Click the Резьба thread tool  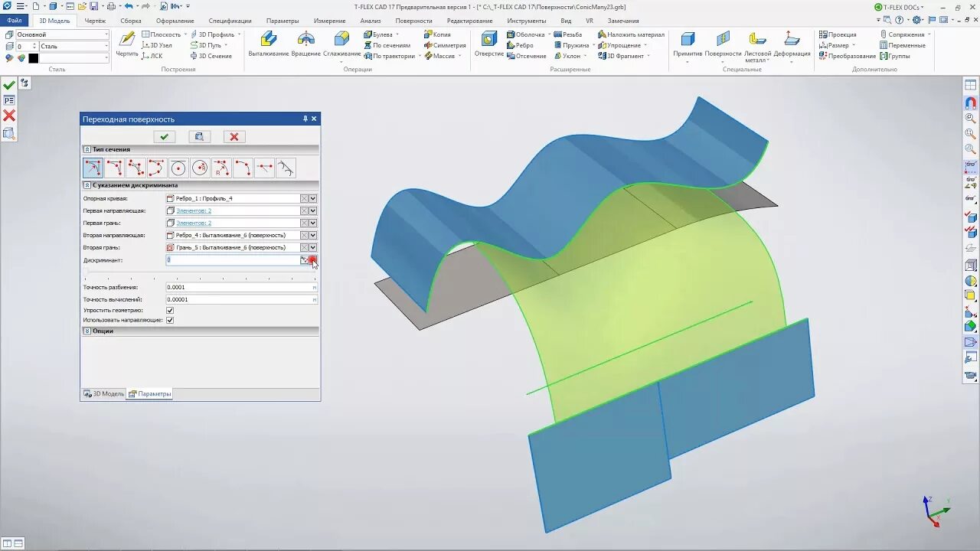pyautogui.click(x=567, y=34)
